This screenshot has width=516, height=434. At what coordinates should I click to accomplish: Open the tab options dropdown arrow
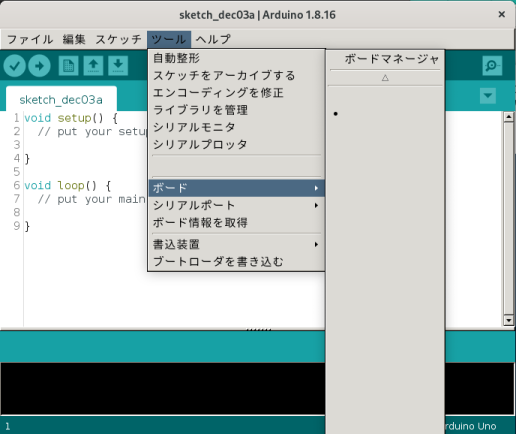coord(488,96)
